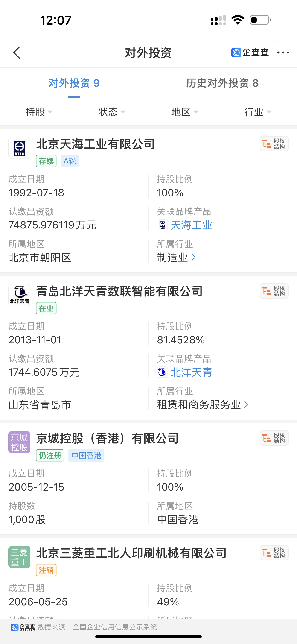Open 股权结构 for 北京天海工业有限公司
Image resolution: width=297 pixels, height=644 pixels.
click(274, 144)
